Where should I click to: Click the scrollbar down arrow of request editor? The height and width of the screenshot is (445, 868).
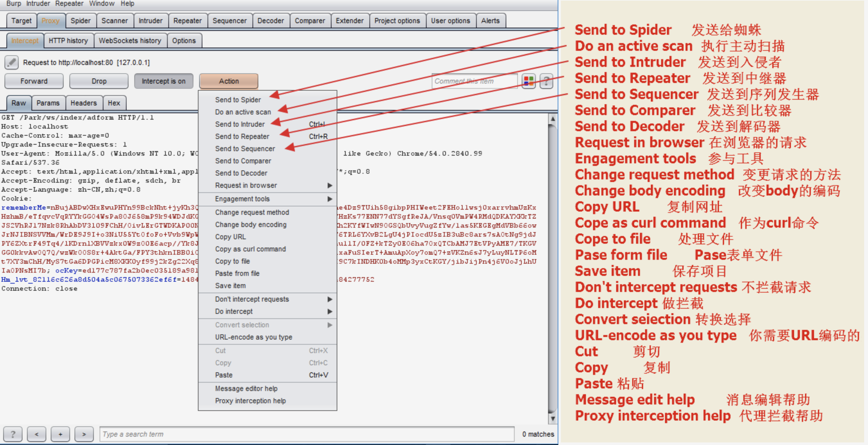(553, 419)
